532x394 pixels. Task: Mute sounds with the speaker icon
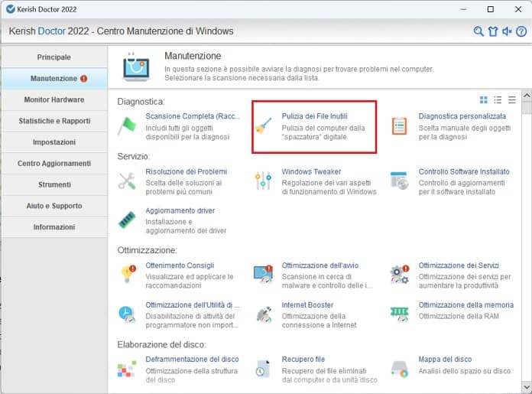507,31
